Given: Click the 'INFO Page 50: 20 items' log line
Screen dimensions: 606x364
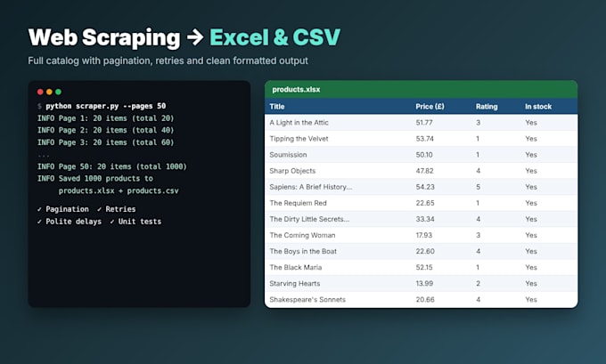Looking at the screenshot, I should tap(112, 166).
